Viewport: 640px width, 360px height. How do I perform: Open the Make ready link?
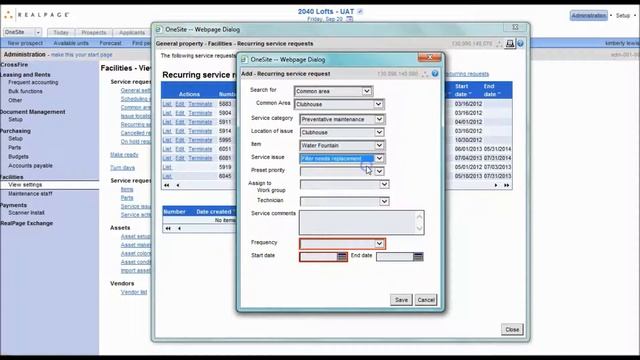pos(124,155)
